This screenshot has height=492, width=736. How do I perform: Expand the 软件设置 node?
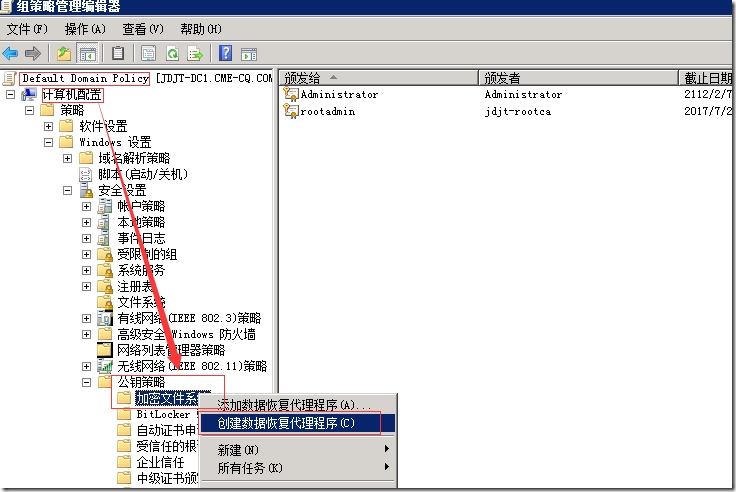click(x=48, y=126)
